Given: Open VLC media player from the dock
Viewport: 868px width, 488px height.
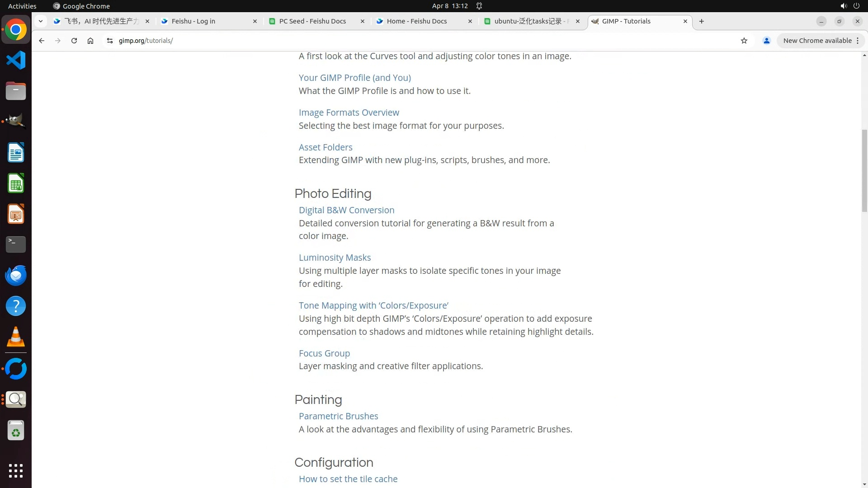Looking at the screenshot, I should (x=16, y=337).
